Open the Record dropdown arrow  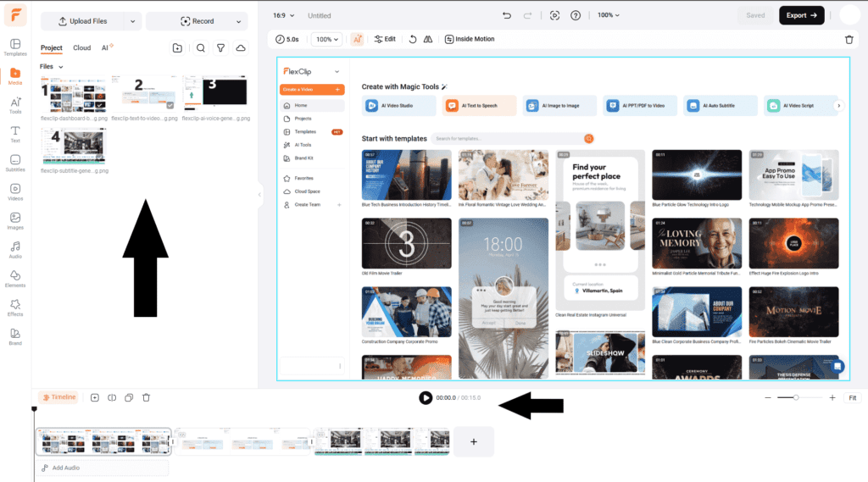point(238,21)
